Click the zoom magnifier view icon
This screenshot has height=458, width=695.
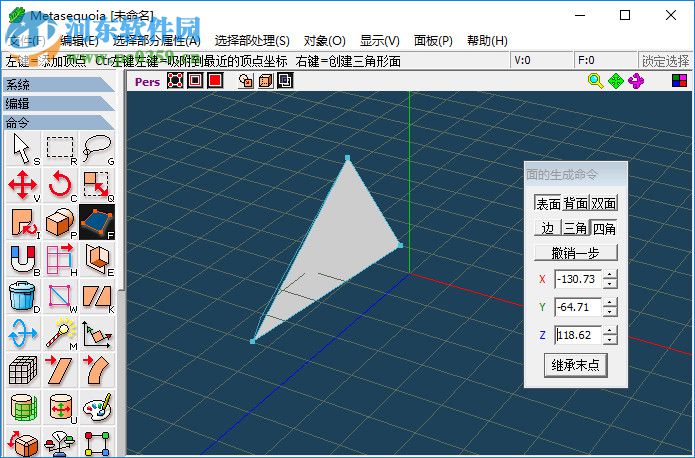595,81
